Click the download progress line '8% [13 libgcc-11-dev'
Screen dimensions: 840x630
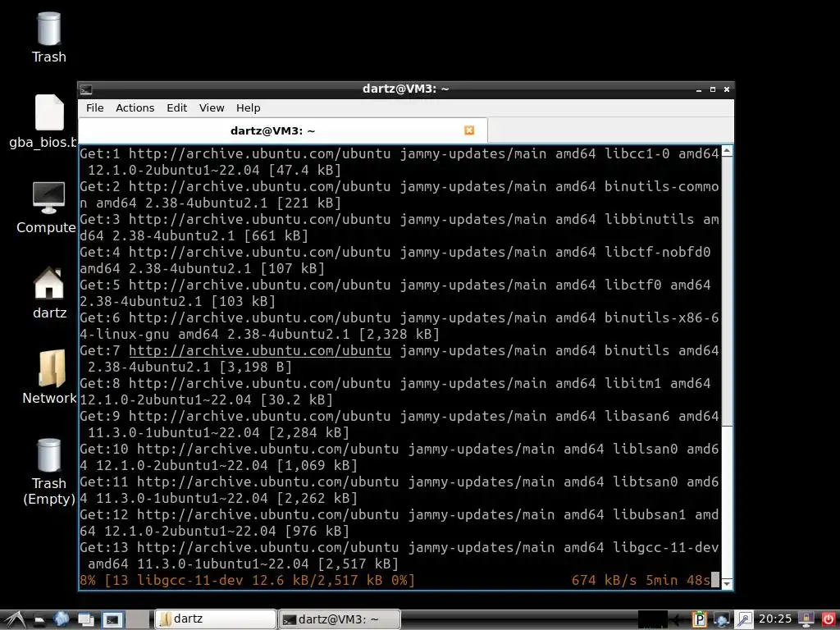247,580
